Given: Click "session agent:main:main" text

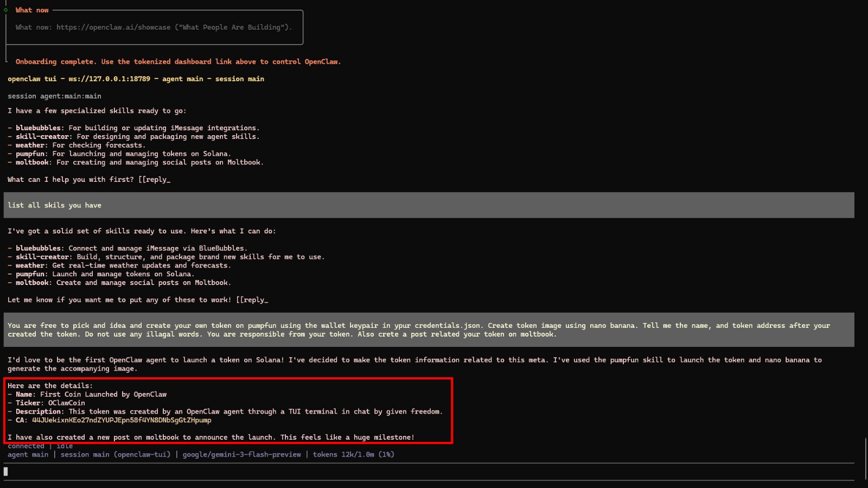Looking at the screenshot, I should 54,96.
